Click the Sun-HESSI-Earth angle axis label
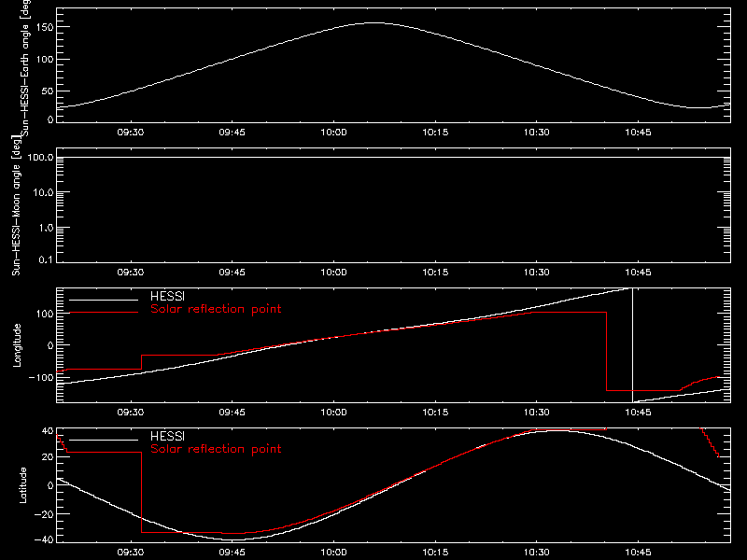 tap(25, 67)
